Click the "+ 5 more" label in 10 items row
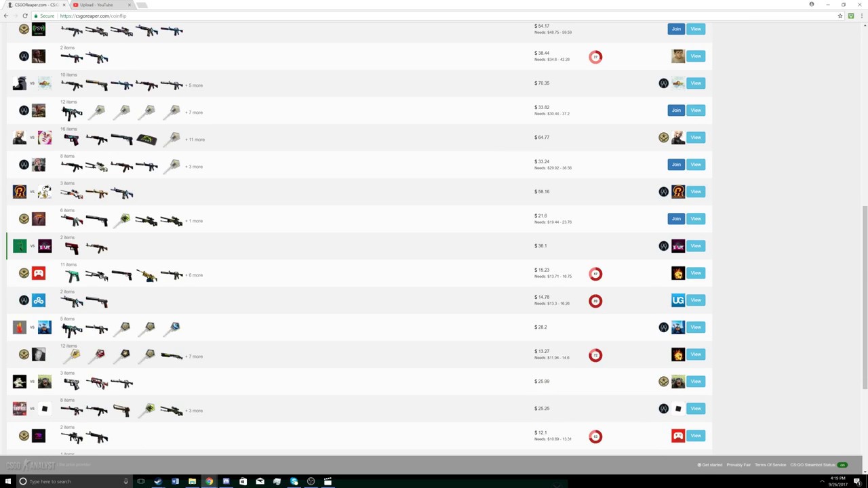 tap(194, 85)
